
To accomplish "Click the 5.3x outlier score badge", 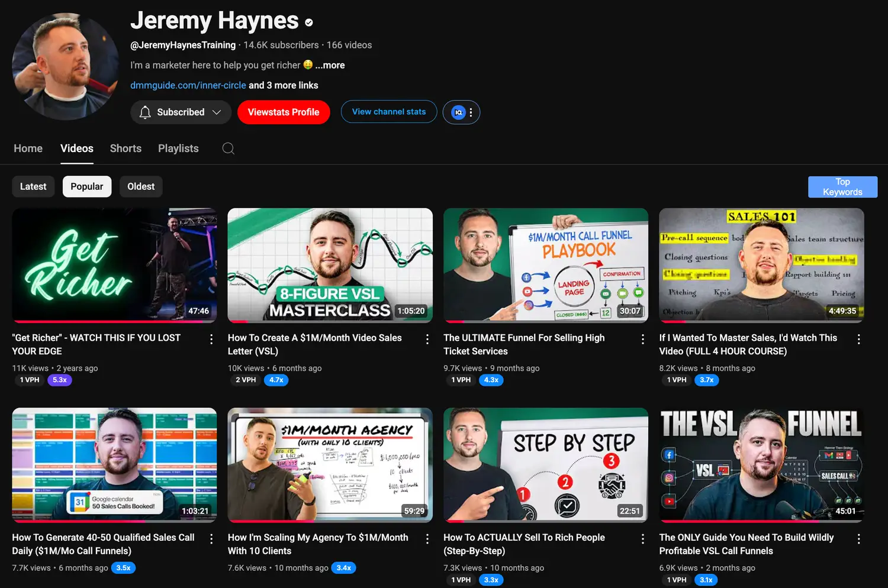I will click(x=60, y=380).
